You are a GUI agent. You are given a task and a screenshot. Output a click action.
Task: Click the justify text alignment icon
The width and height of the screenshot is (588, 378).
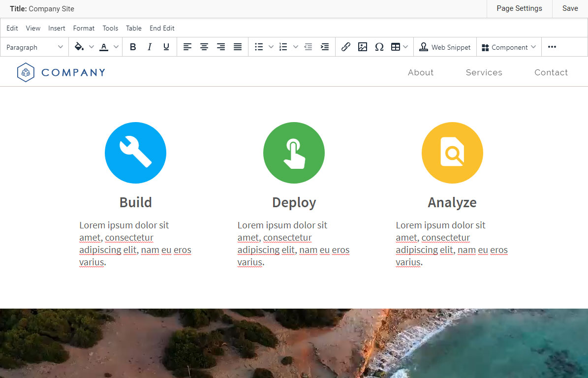pyautogui.click(x=238, y=47)
